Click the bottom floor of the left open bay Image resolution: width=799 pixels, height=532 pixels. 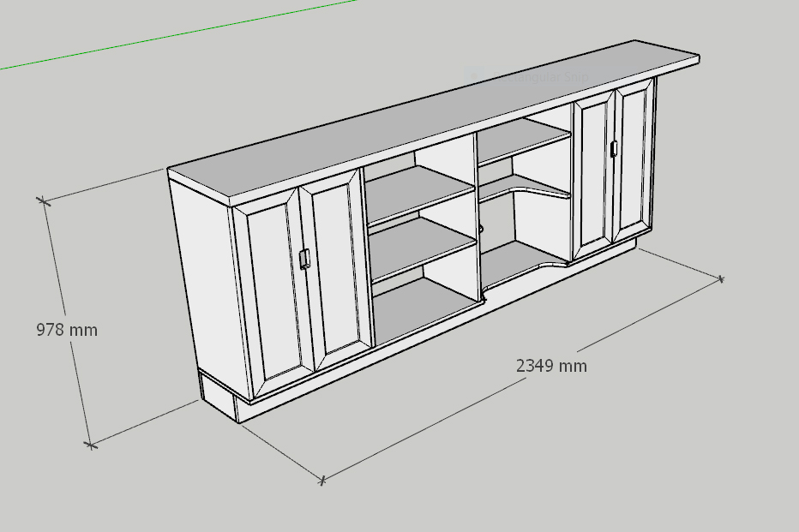(424, 304)
